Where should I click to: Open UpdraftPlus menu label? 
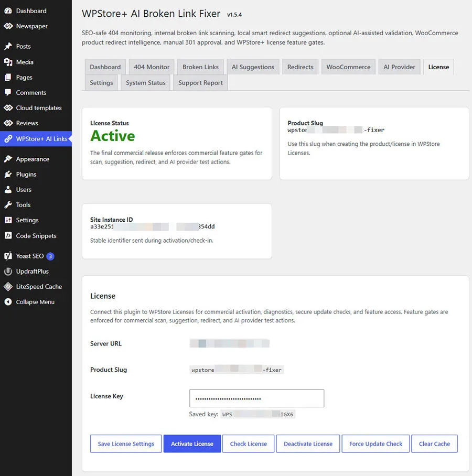[x=32, y=272]
